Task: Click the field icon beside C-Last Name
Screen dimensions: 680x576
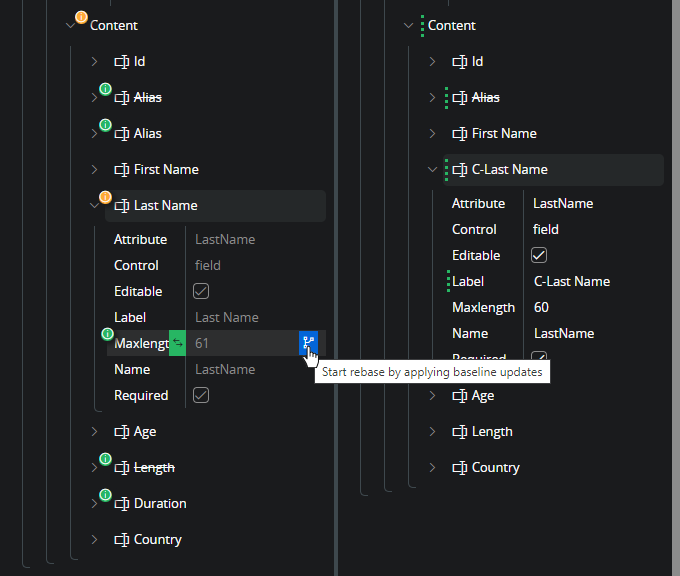Action: [460, 170]
